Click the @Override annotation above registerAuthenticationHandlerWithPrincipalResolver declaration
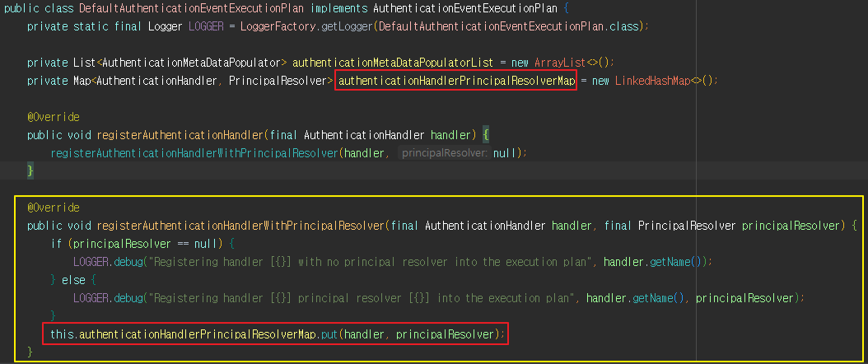Screen dimensions: 868x364 tap(54, 208)
